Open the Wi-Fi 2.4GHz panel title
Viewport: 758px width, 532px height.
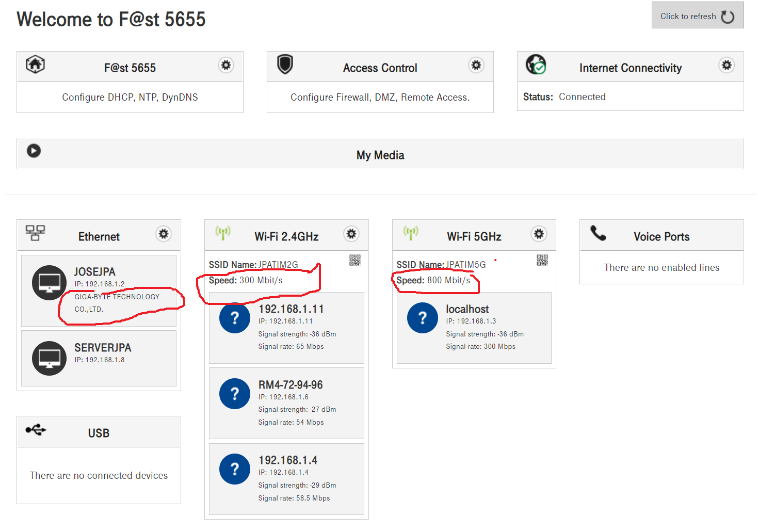pyautogui.click(x=286, y=237)
